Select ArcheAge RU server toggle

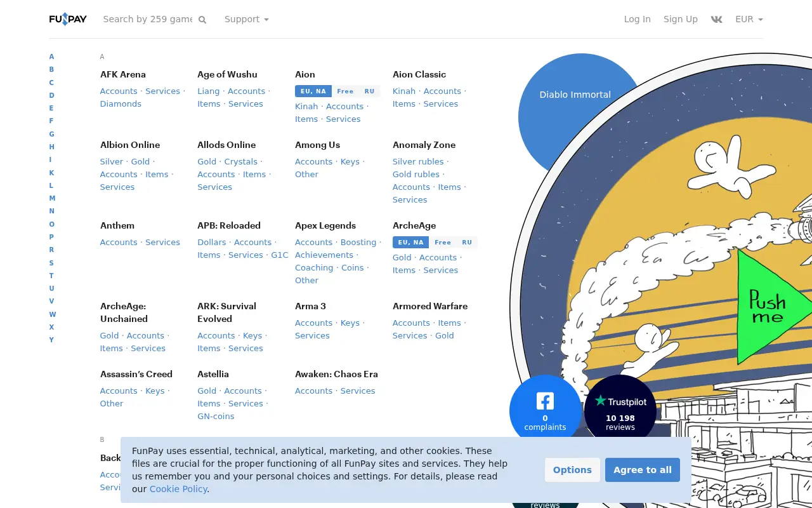(467, 243)
